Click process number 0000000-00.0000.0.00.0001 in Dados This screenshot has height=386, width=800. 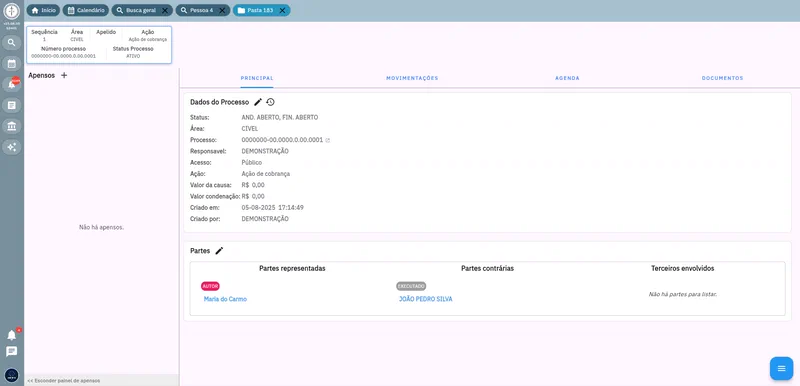pos(282,140)
